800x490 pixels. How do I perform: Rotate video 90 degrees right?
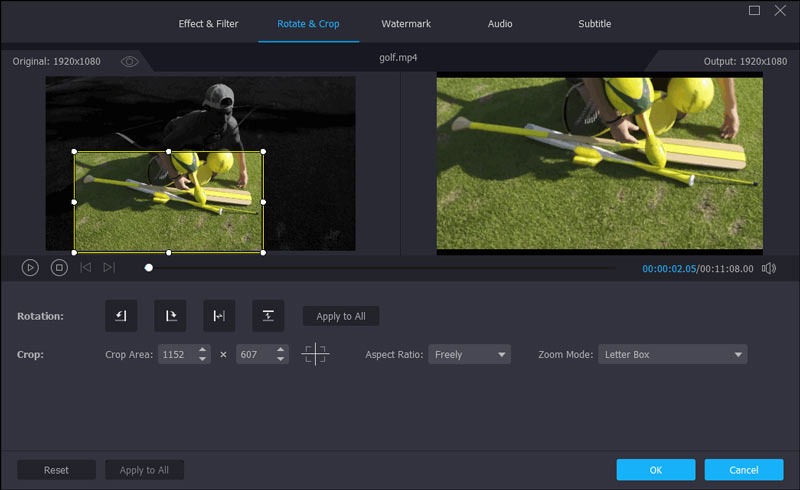coord(170,316)
